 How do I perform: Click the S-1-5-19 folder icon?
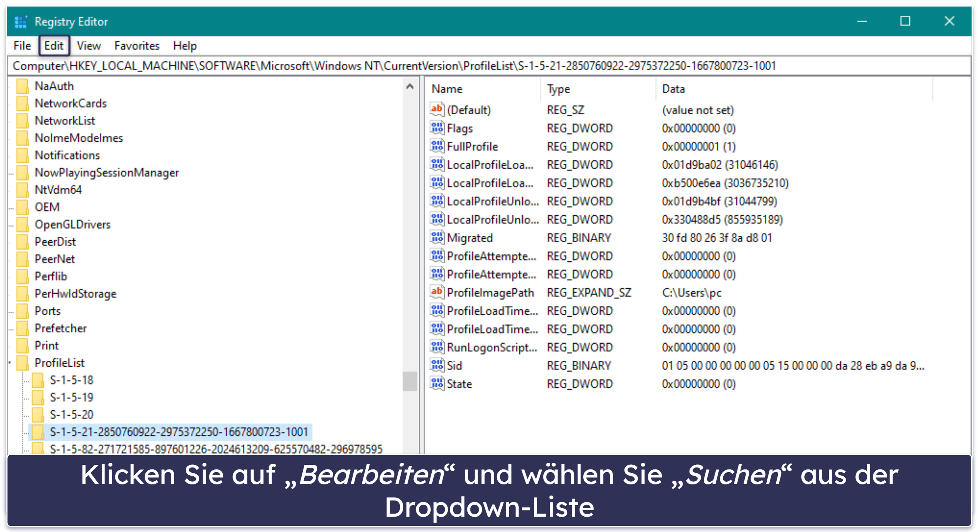coord(38,397)
